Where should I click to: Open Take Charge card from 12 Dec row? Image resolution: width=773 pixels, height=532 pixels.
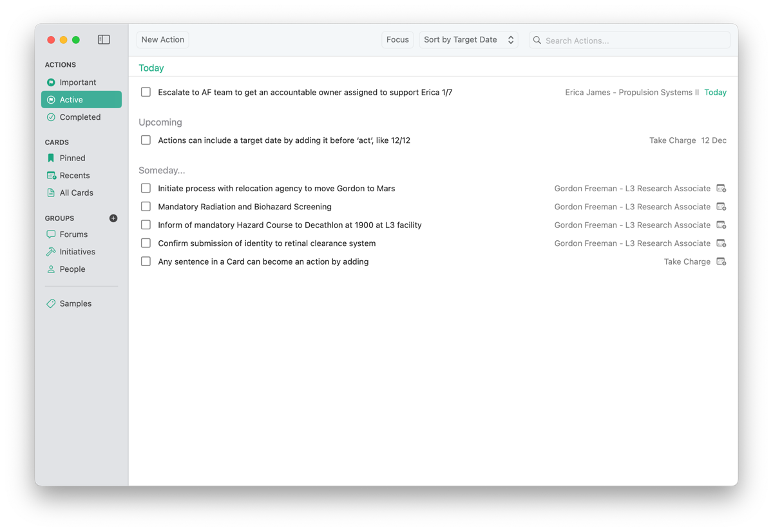(673, 140)
